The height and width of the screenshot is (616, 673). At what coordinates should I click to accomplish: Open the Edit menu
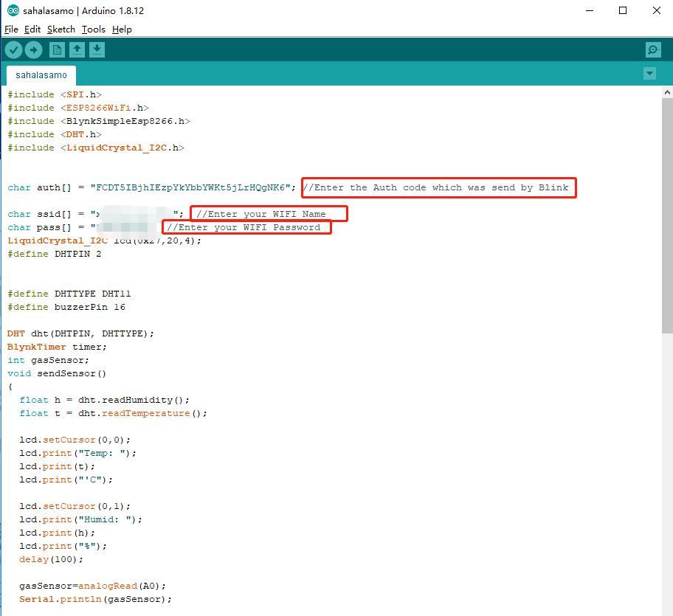(x=32, y=30)
